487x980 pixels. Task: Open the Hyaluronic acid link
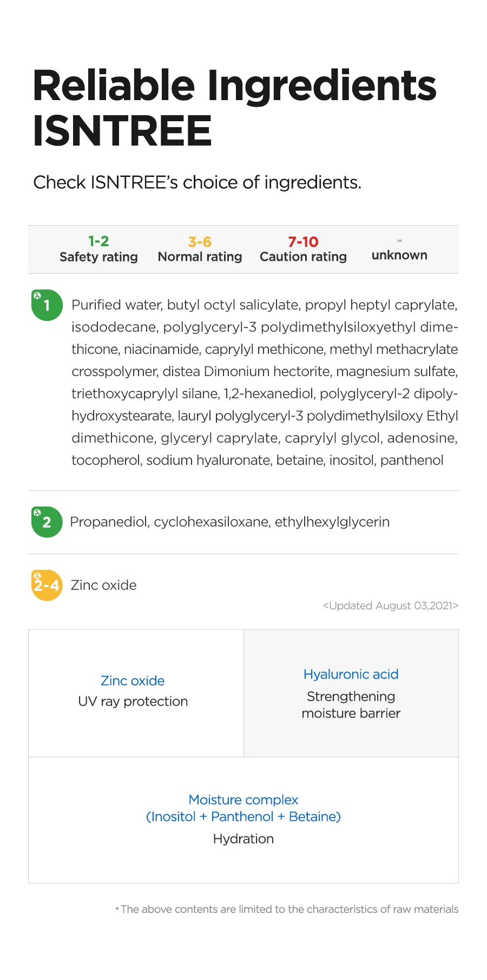tap(351, 674)
